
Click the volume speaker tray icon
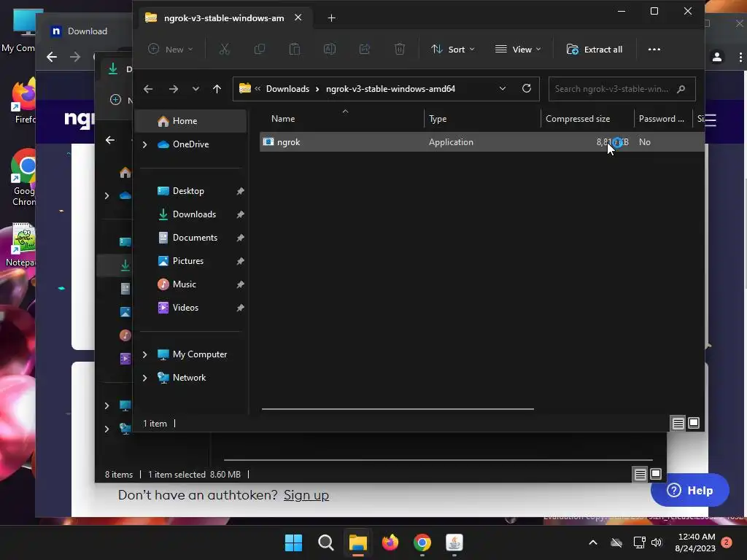657,542
